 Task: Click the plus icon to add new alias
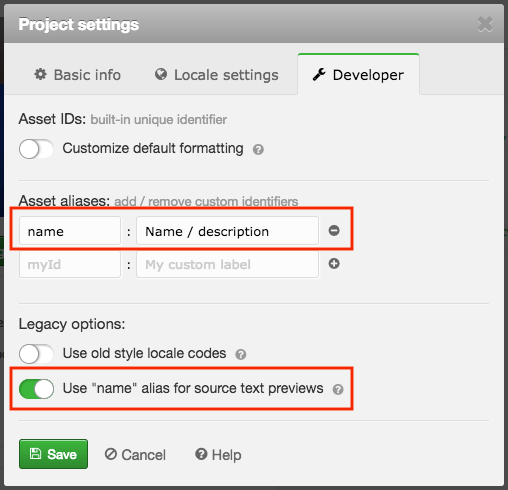click(334, 264)
